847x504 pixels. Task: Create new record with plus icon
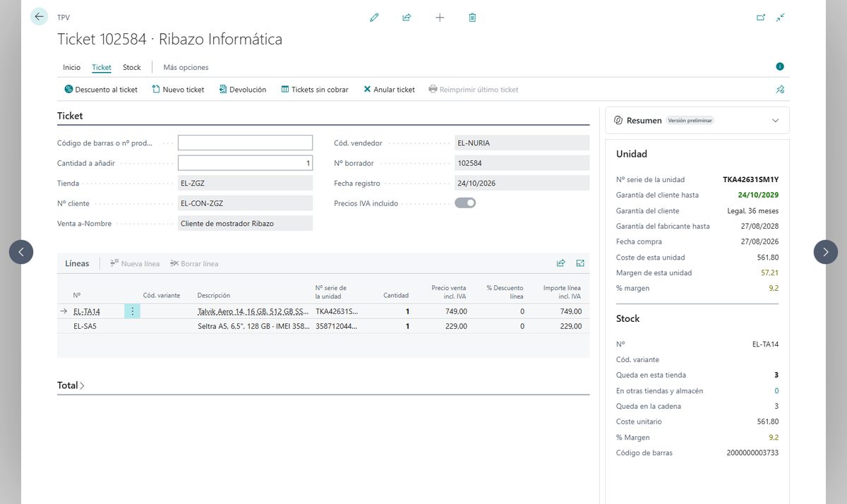(x=440, y=18)
